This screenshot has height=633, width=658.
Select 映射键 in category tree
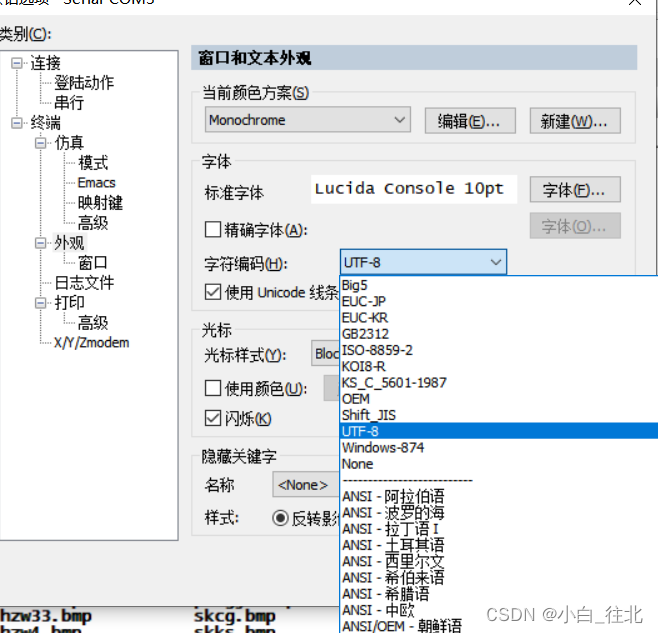pyautogui.click(x=100, y=203)
